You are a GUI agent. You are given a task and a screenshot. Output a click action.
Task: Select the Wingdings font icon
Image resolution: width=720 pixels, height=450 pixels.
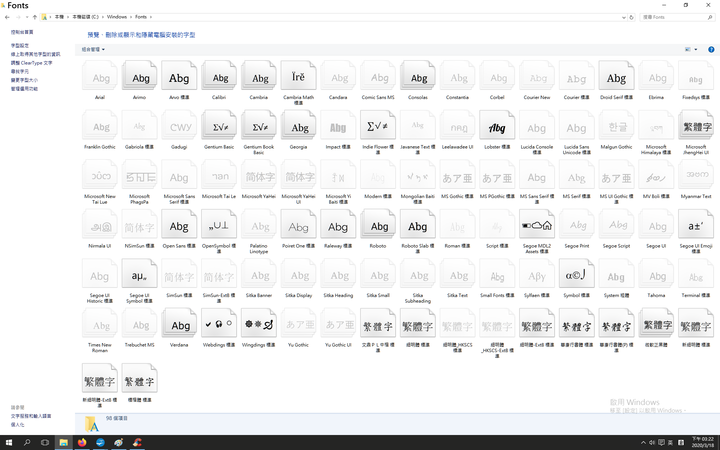point(259,323)
